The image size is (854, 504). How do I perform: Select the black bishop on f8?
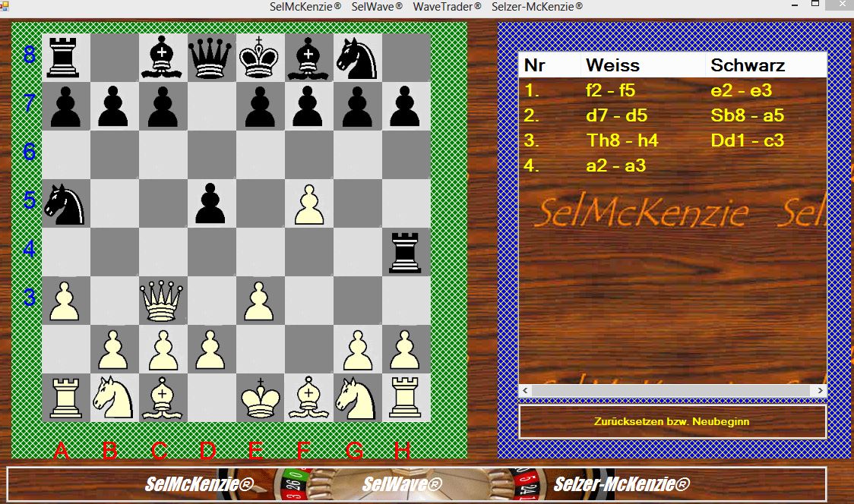click(x=308, y=58)
